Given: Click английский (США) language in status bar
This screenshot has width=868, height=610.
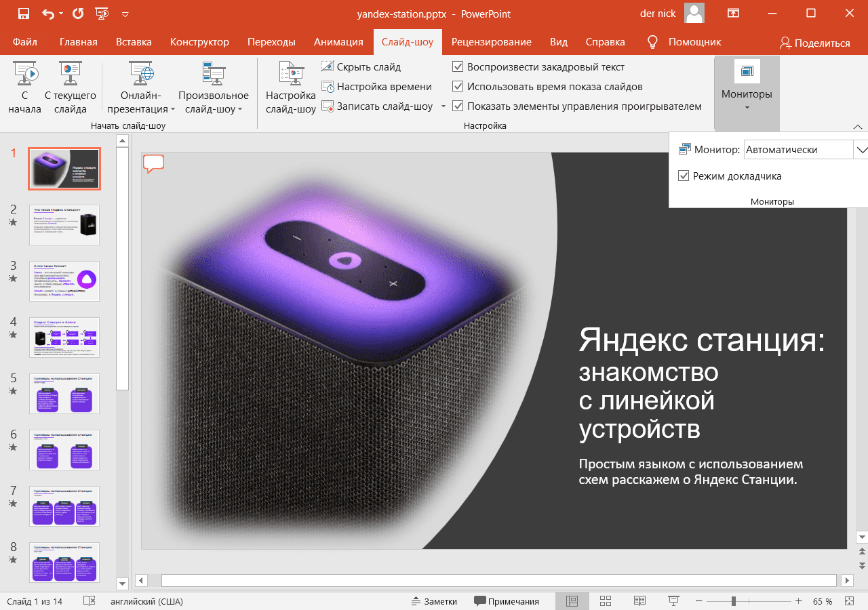Looking at the screenshot, I should pyautogui.click(x=146, y=601).
